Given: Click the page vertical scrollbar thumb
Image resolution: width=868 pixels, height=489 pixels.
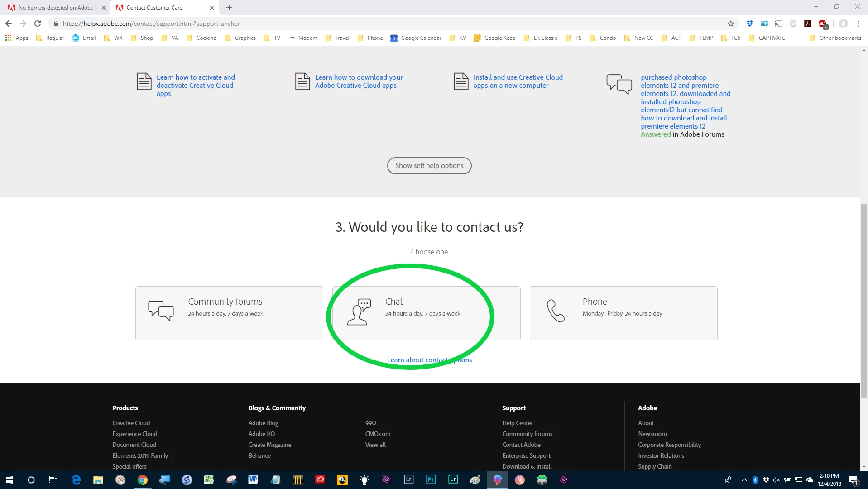Looking at the screenshot, I should click(864, 301).
